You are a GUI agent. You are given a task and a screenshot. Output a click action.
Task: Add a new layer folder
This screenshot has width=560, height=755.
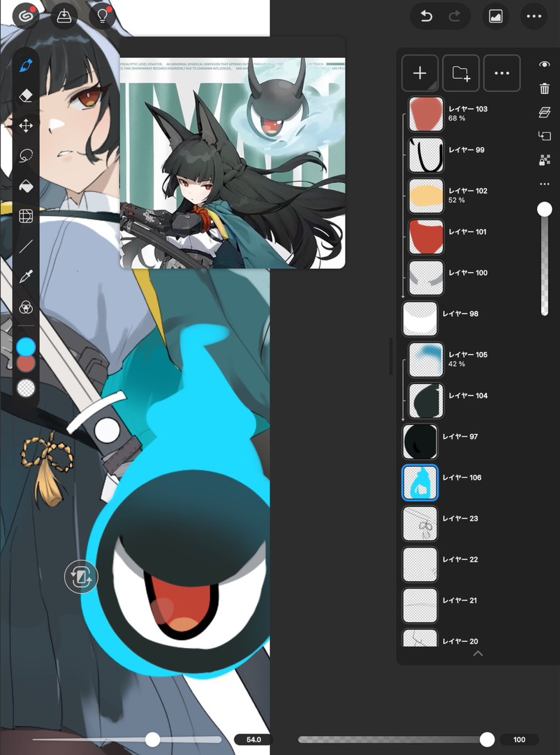pos(461,73)
